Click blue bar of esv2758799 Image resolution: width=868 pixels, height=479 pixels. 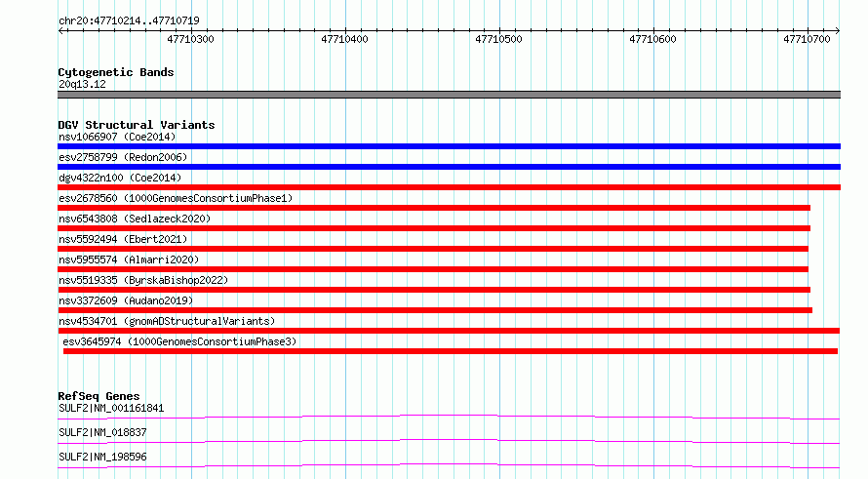pyautogui.click(x=449, y=167)
